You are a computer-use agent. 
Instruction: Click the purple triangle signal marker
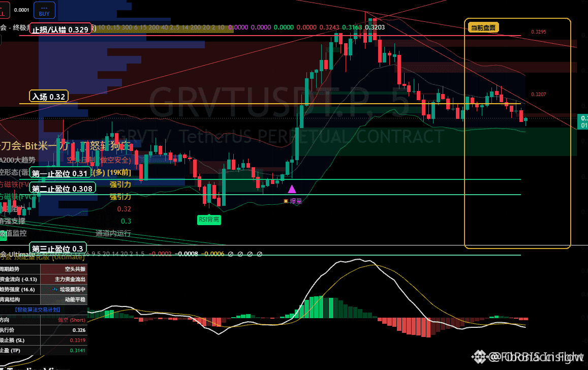click(x=292, y=189)
